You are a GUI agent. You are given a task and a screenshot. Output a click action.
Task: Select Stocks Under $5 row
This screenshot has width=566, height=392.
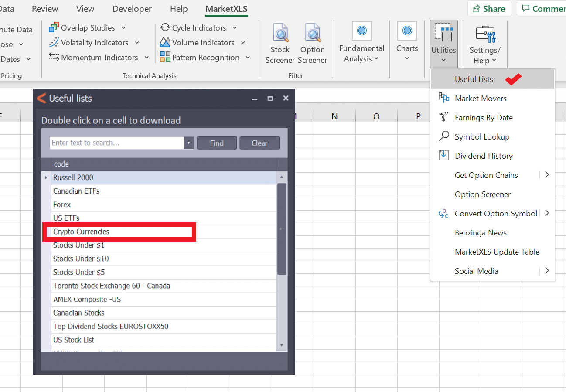pos(164,272)
